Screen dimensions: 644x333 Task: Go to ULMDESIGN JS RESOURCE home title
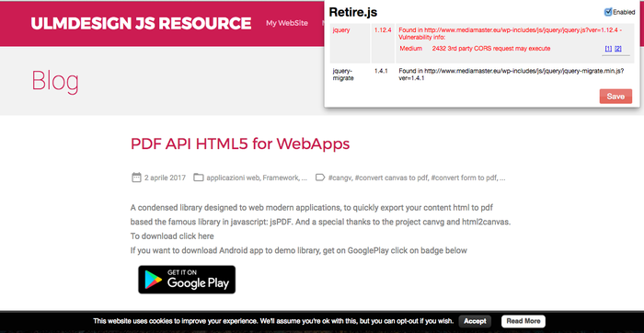pyautogui.click(x=141, y=23)
